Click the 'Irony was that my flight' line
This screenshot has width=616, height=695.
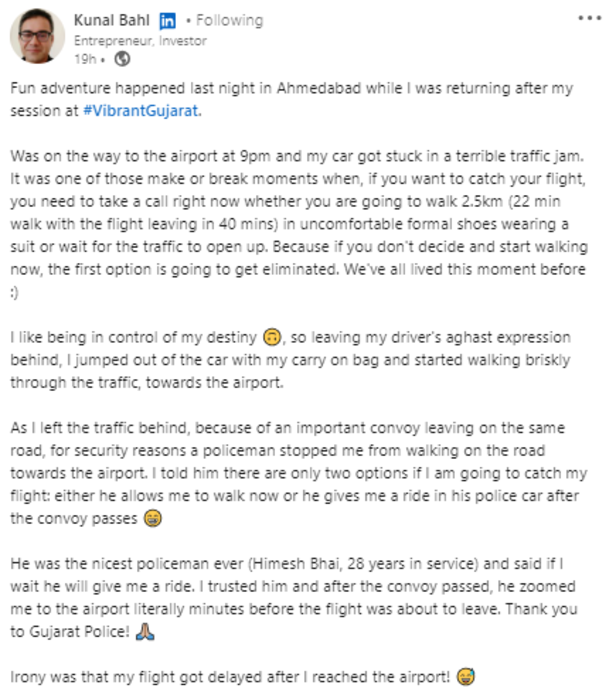point(230,677)
